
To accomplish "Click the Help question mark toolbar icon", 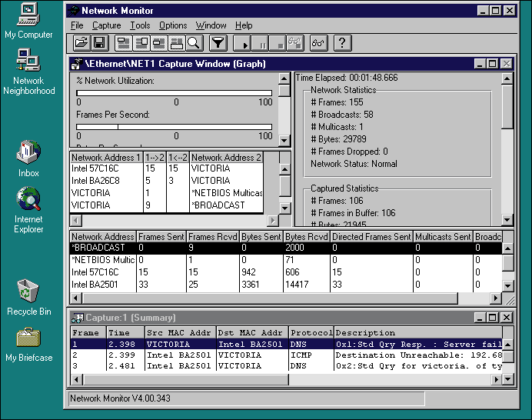I will pos(342,43).
